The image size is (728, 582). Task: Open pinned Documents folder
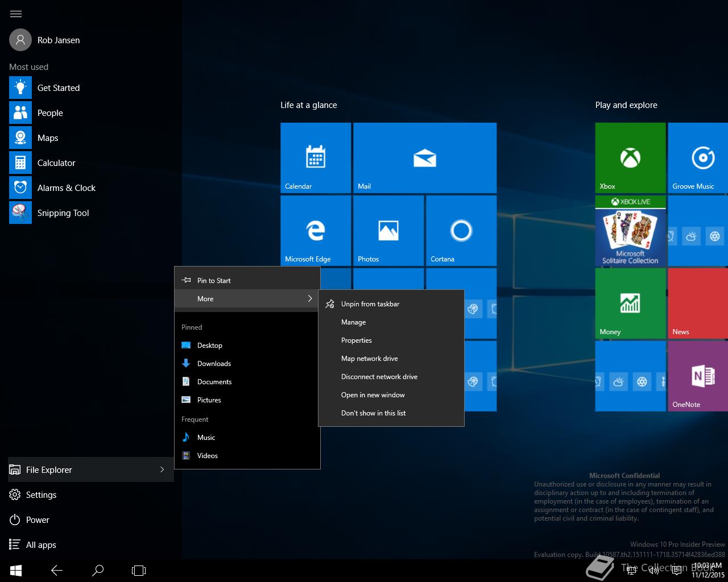coord(247,382)
